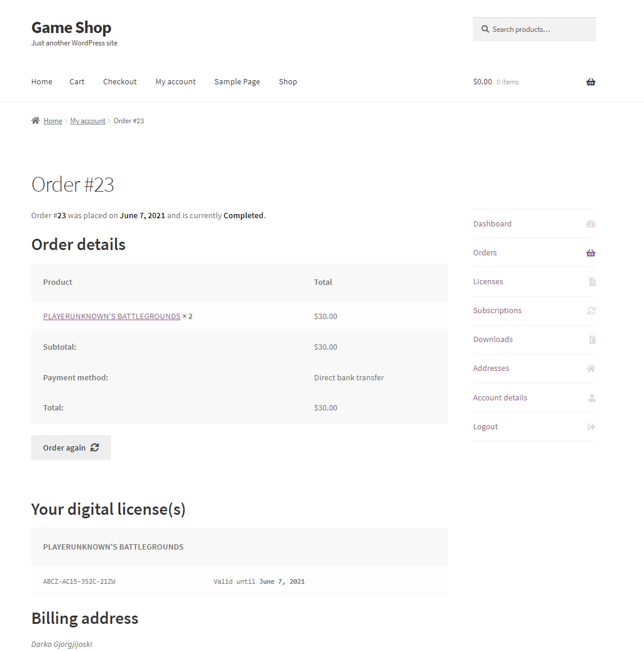Click the Downloads file icon
The image size is (644, 651).
point(592,340)
